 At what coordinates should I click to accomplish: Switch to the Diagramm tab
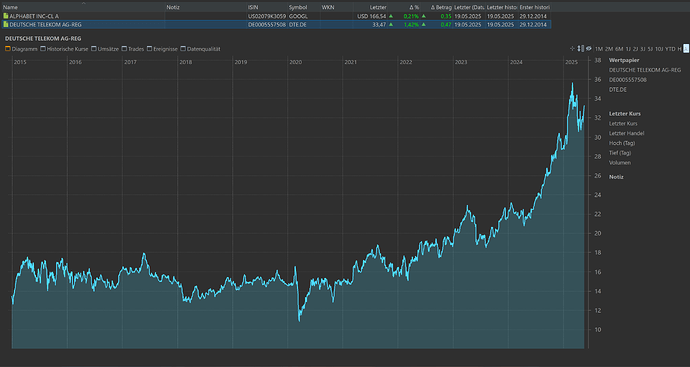coord(21,49)
